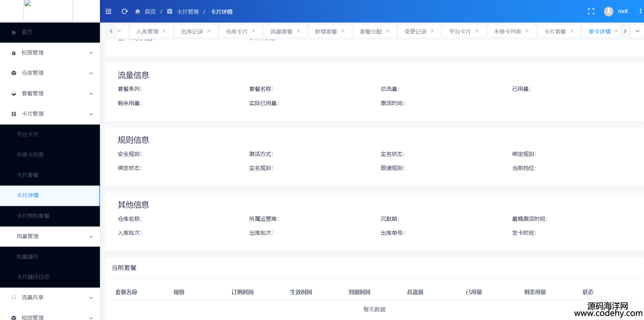
Task: Close the 平台卡片 tab
Action: click(477, 31)
